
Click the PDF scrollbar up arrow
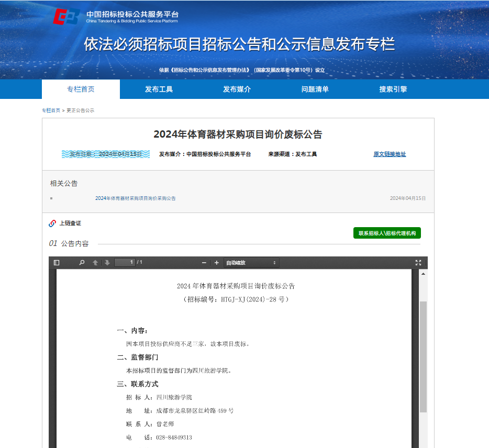click(x=423, y=274)
